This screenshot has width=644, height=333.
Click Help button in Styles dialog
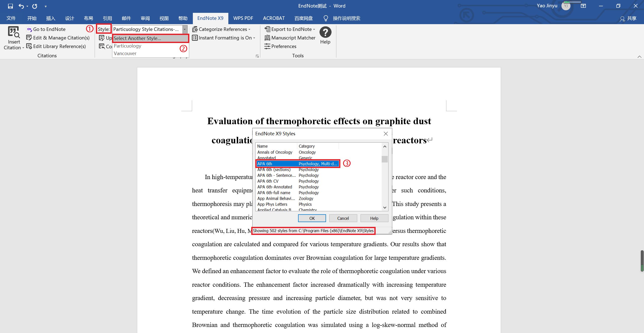[x=374, y=218]
